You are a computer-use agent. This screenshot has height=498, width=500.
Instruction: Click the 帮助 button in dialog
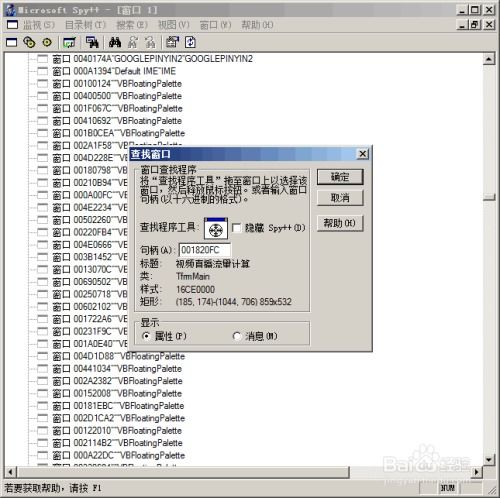pos(340,223)
